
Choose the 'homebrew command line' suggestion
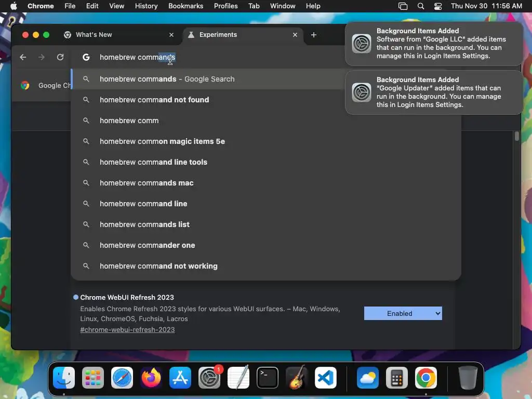(x=265, y=204)
